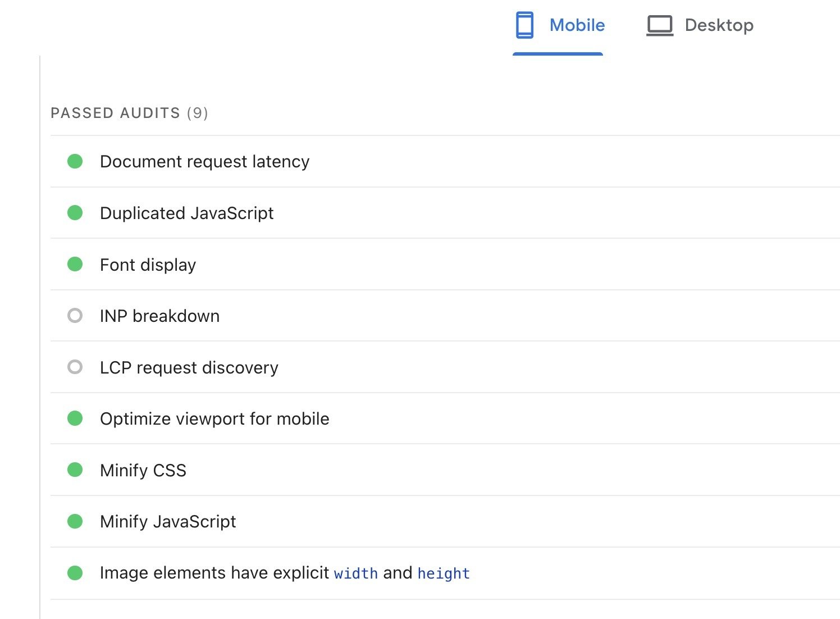840x619 pixels.
Task: Click the 'height' code word
Action: [444, 574]
